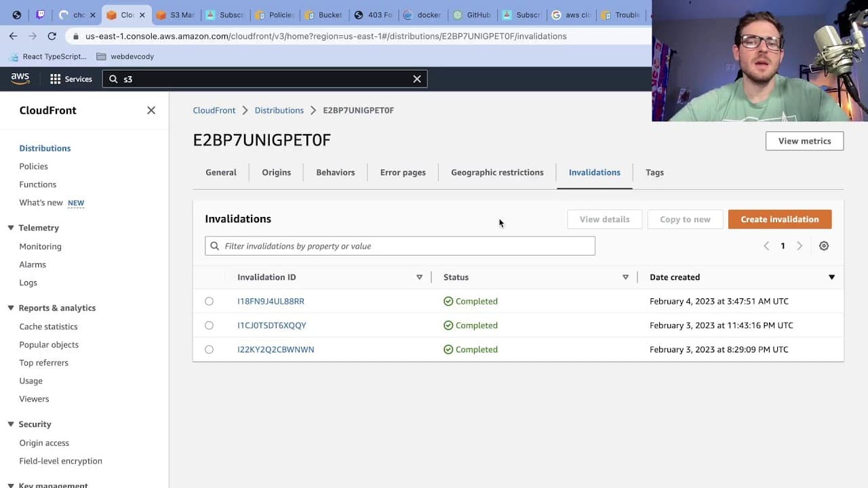The width and height of the screenshot is (868, 488).
Task: Close the CloudFront side navigation panel
Action: point(151,110)
